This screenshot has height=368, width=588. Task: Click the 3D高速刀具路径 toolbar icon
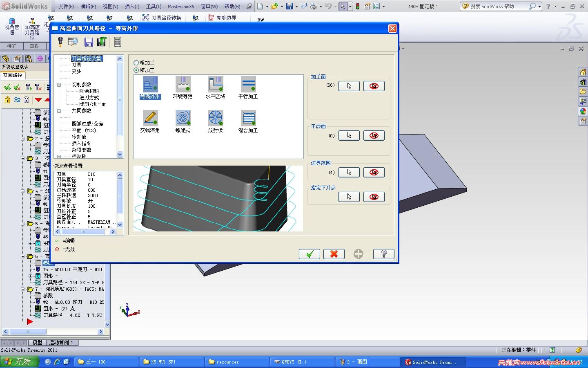tap(32, 29)
